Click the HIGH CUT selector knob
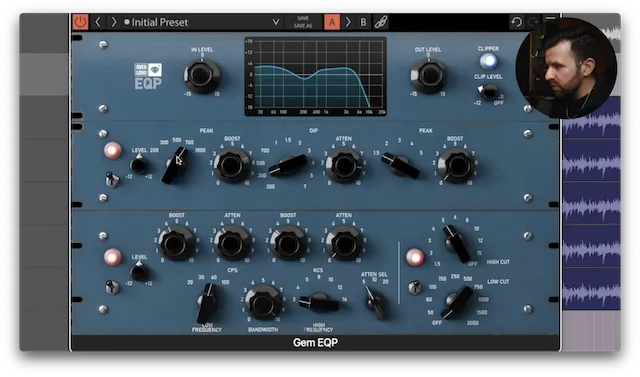The image size is (640, 377). pos(457,244)
